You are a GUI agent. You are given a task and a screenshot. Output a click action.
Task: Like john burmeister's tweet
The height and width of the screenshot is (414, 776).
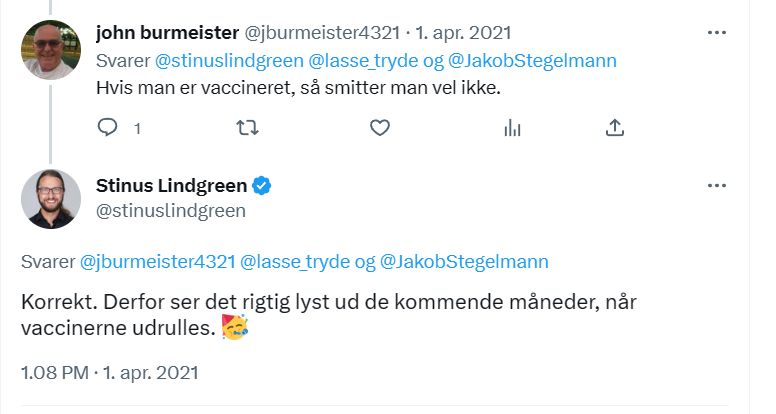coord(379,127)
